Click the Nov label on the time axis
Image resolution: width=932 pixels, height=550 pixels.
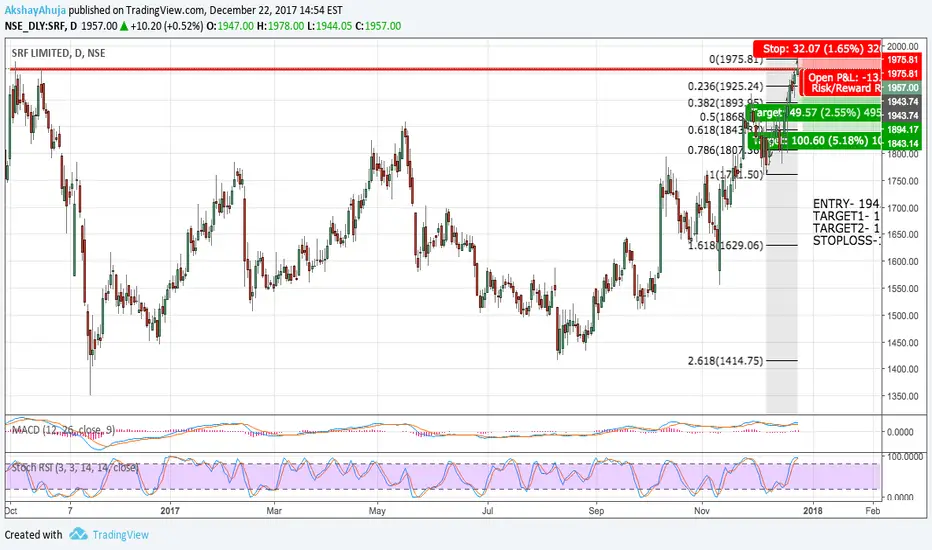coord(702,510)
